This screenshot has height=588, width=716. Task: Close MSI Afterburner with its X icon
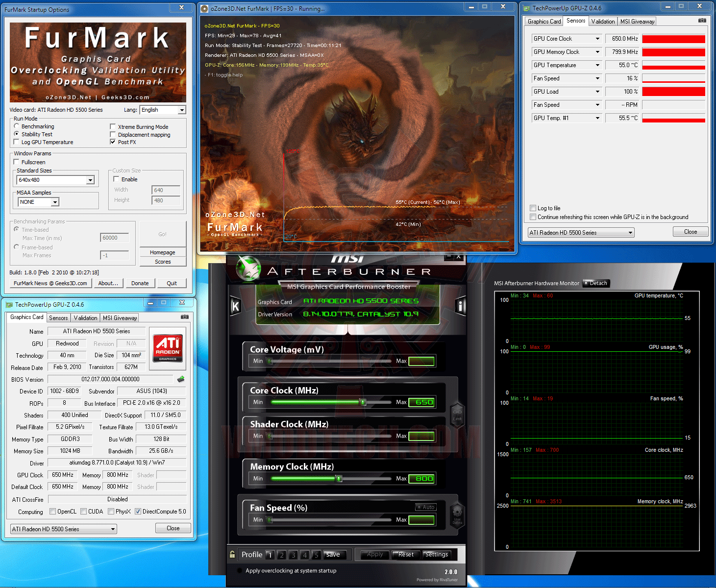coord(459,257)
